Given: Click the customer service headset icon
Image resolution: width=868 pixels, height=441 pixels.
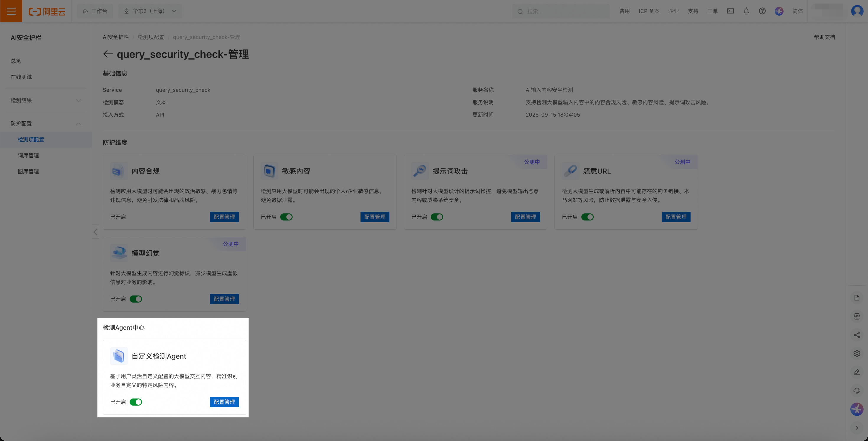Looking at the screenshot, I should pyautogui.click(x=856, y=391).
